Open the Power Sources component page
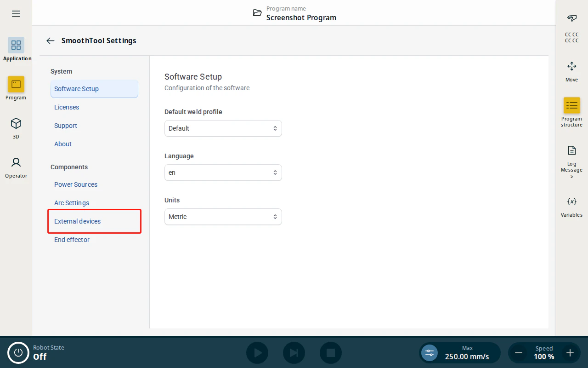Image resolution: width=588 pixels, height=368 pixels. coord(94,184)
